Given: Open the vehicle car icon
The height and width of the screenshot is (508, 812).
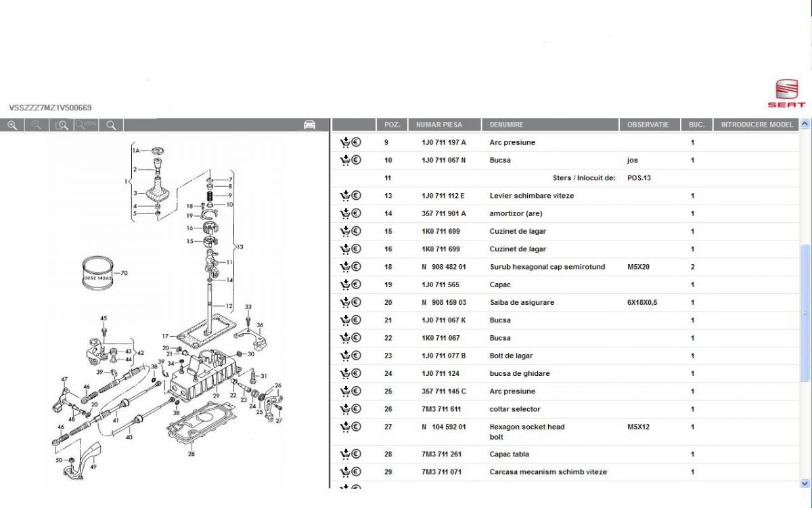Looking at the screenshot, I should (x=309, y=125).
